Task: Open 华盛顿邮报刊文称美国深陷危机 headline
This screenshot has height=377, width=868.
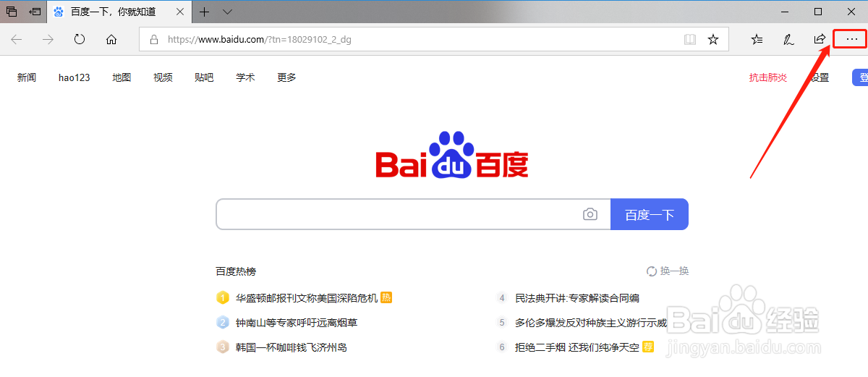Action: click(x=307, y=298)
